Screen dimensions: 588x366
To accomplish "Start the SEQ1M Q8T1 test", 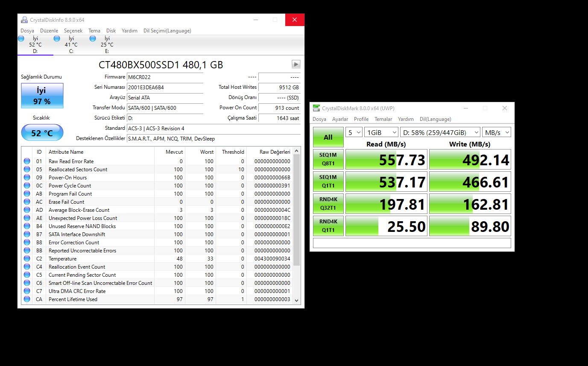I will (x=328, y=159).
